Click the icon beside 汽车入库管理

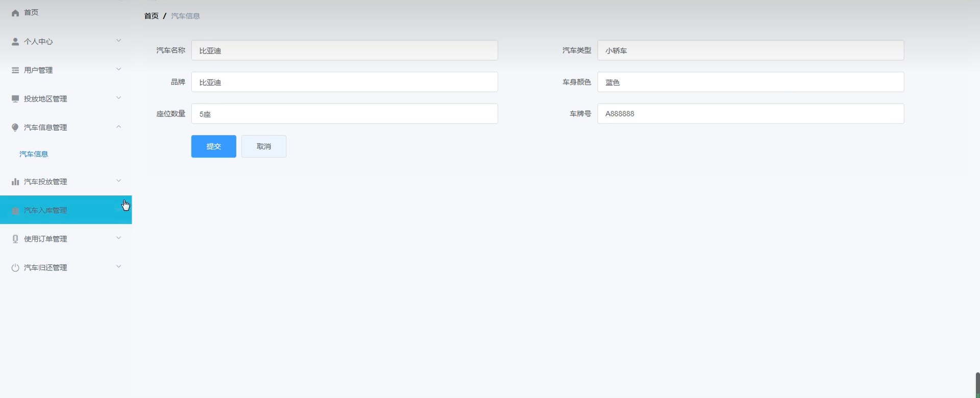pyautogui.click(x=15, y=210)
